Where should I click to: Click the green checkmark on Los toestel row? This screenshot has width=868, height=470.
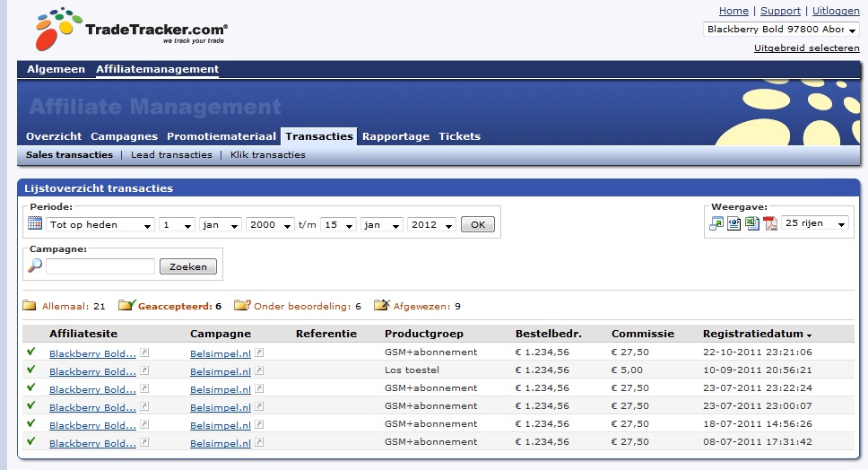click(x=31, y=370)
